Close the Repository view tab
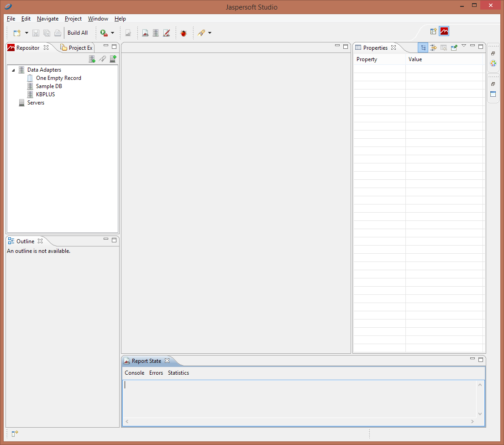The image size is (504, 445). [x=46, y=47]
